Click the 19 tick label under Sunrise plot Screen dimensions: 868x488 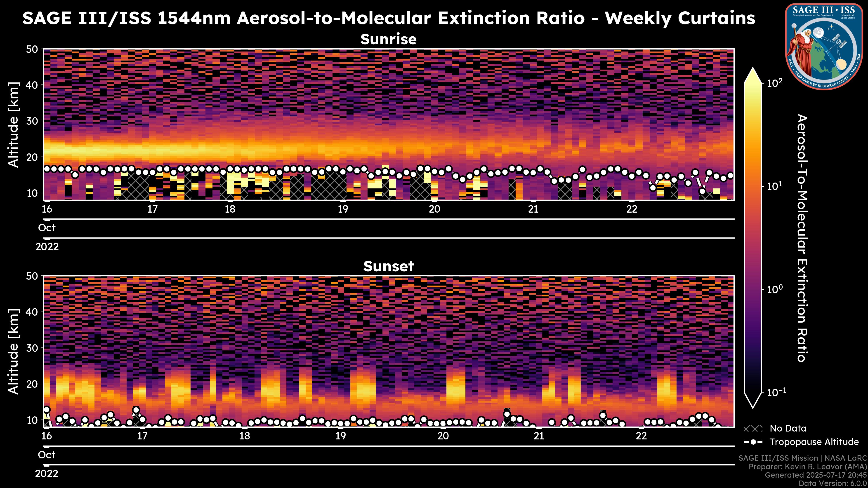point(343,209)
